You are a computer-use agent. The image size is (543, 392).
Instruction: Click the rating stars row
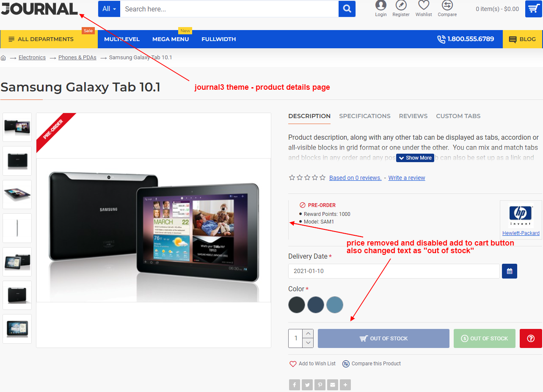[307, 178]
